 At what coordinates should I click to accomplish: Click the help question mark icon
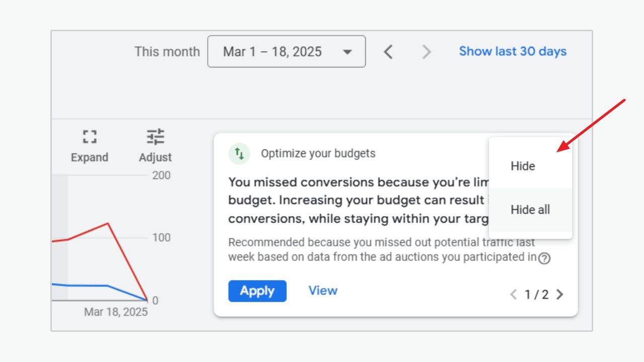(544, 258)
